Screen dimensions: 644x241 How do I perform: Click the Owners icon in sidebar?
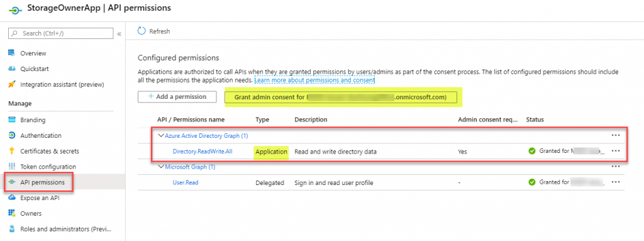(11, 213)
